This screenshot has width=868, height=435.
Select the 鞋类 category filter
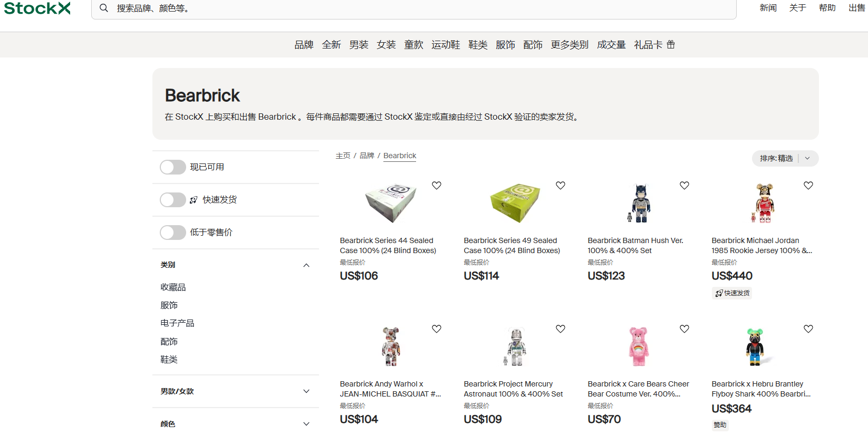[x=169, y=360]
